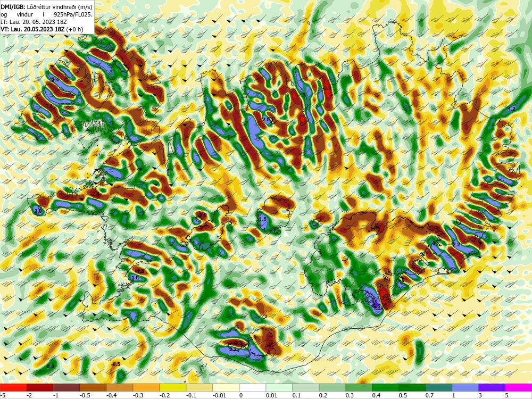Click the 1.2 value label near the east coast
532x399 pixels.
(x=512, y=109)
